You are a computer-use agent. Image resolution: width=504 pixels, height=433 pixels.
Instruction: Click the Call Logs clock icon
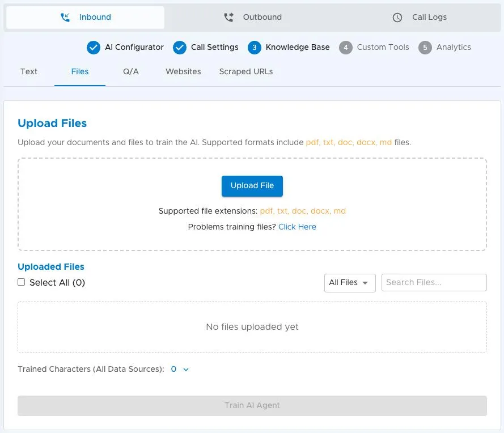coord(397,18)
